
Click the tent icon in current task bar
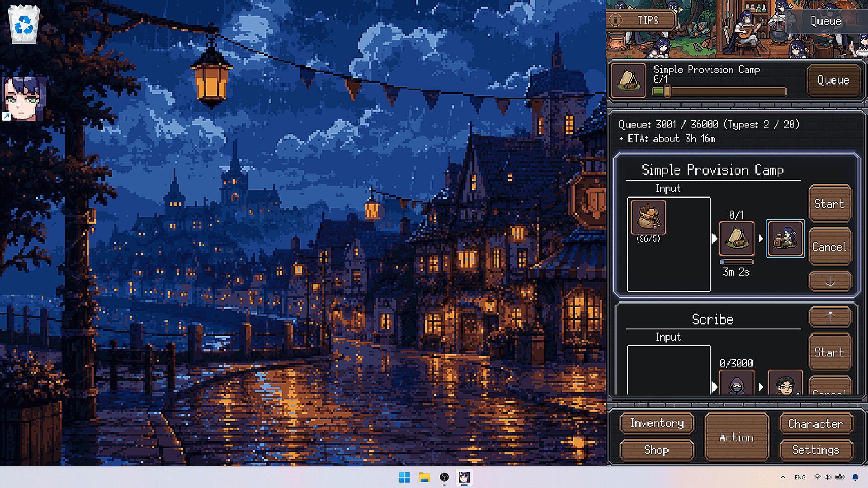628,80
